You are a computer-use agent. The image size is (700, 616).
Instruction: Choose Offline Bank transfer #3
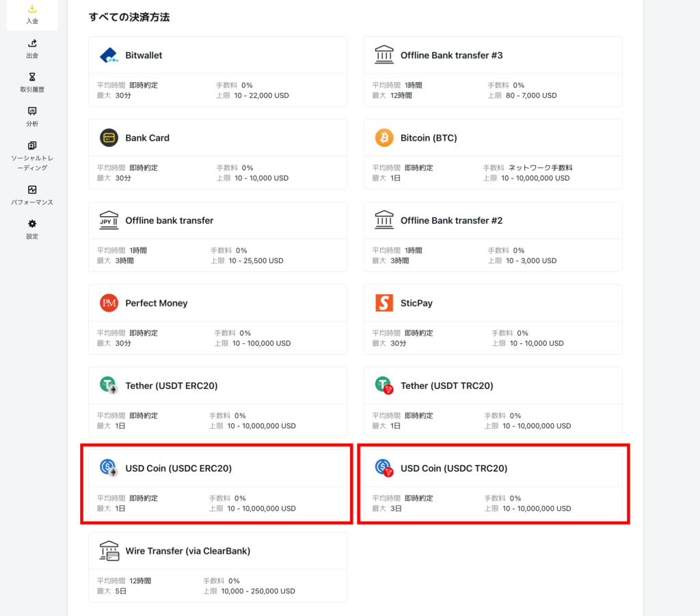[493, 71]
